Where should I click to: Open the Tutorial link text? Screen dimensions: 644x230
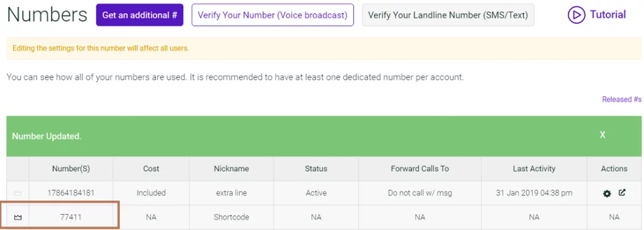pos(608,15)
